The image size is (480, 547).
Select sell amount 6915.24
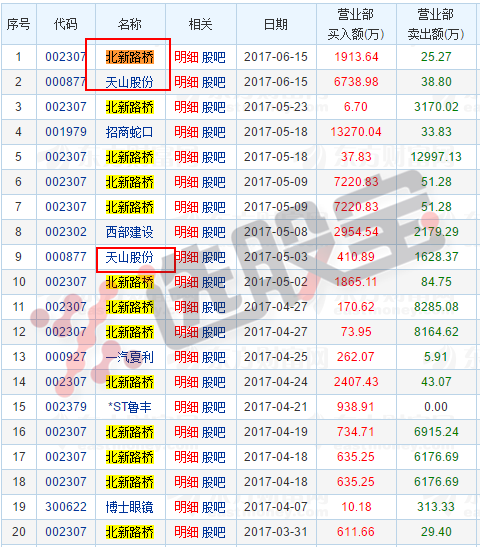[436, 432]
